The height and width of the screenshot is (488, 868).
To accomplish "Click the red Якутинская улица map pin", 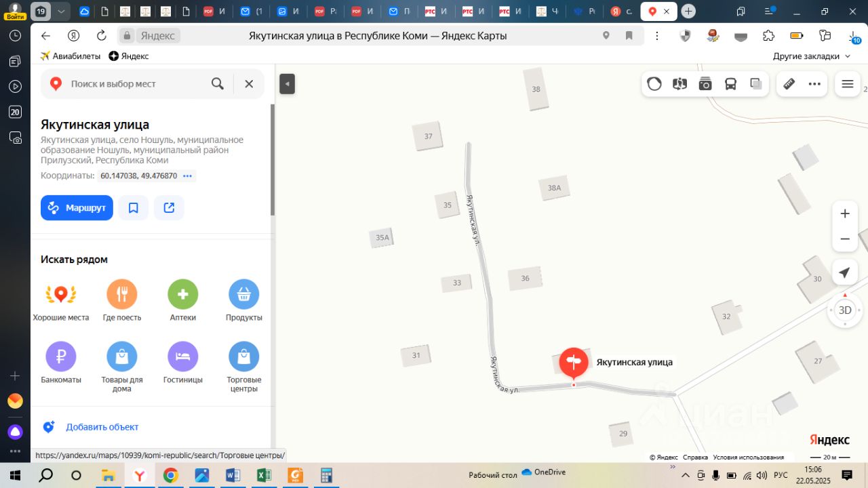I will [x=574, y=363].
